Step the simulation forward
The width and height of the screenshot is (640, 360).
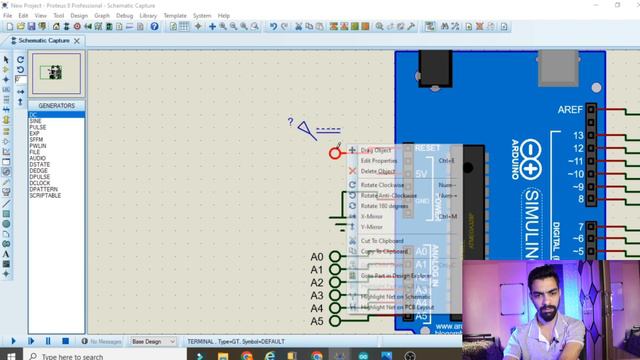click(31, 341)
